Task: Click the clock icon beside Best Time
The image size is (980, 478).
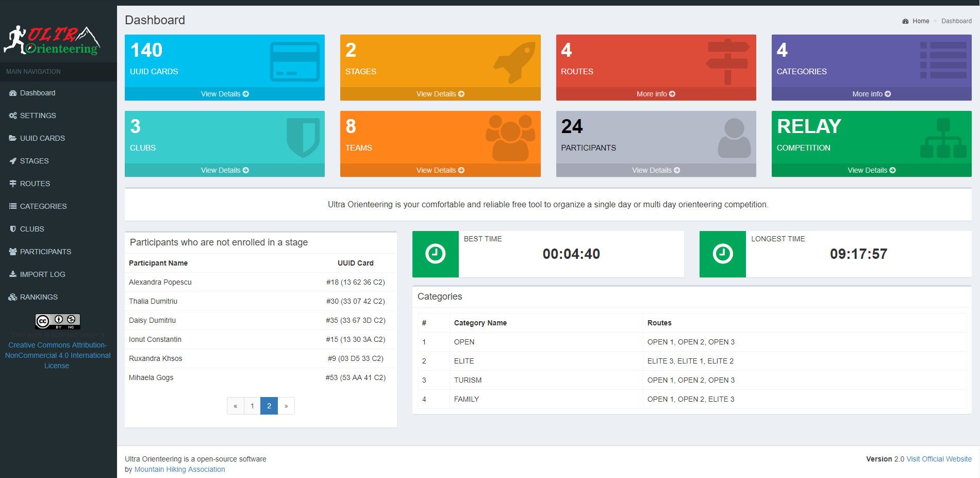Action: pos(435,254)
